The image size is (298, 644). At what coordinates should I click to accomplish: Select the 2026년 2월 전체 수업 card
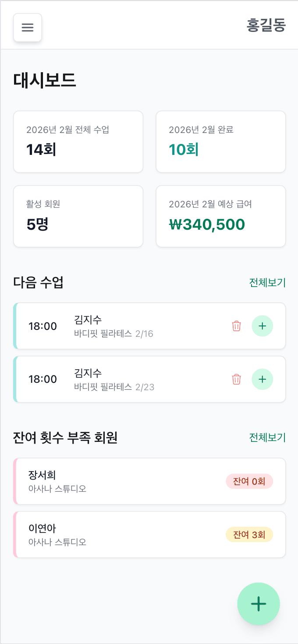tap(78, 141)
